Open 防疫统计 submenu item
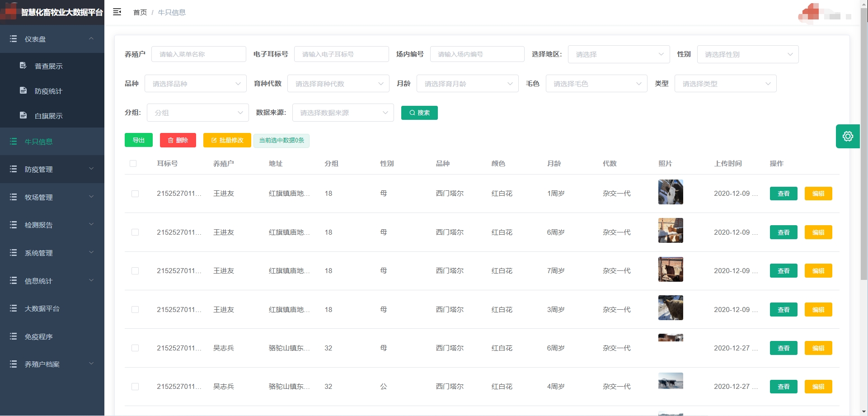868x416 pixels. tap(52, 91)
